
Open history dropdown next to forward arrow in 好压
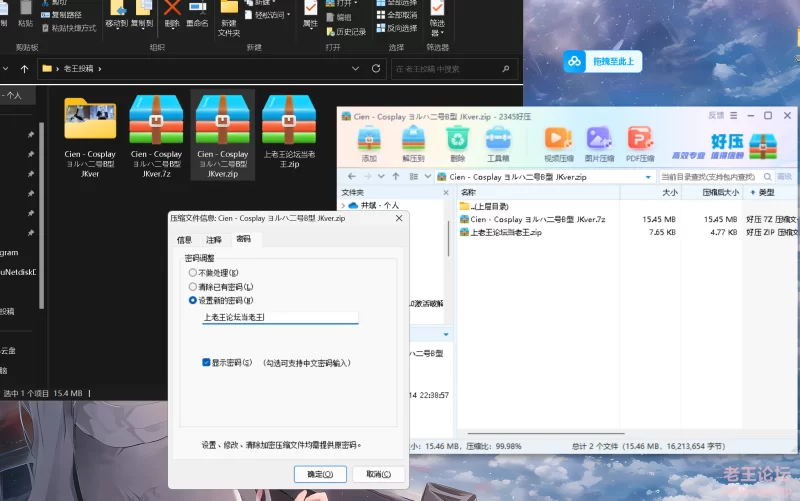click(x=381, y=177)
